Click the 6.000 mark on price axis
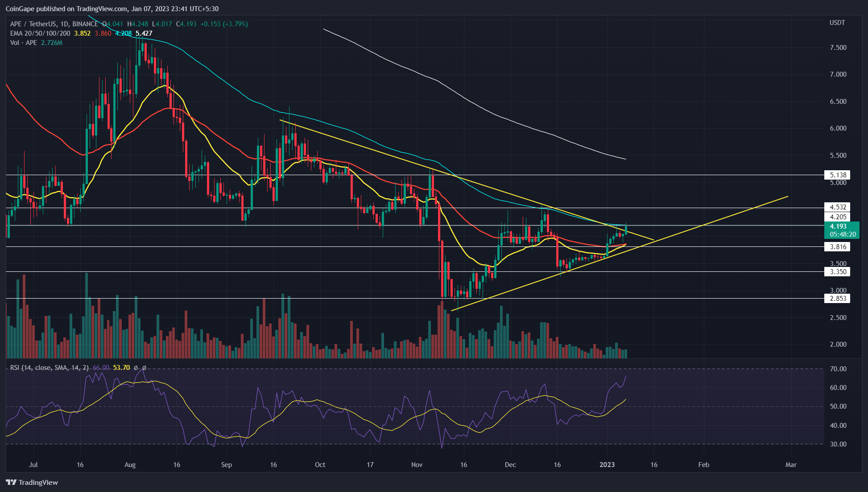Viewport: 868px width, 492px height. click(x=838, y=128)
